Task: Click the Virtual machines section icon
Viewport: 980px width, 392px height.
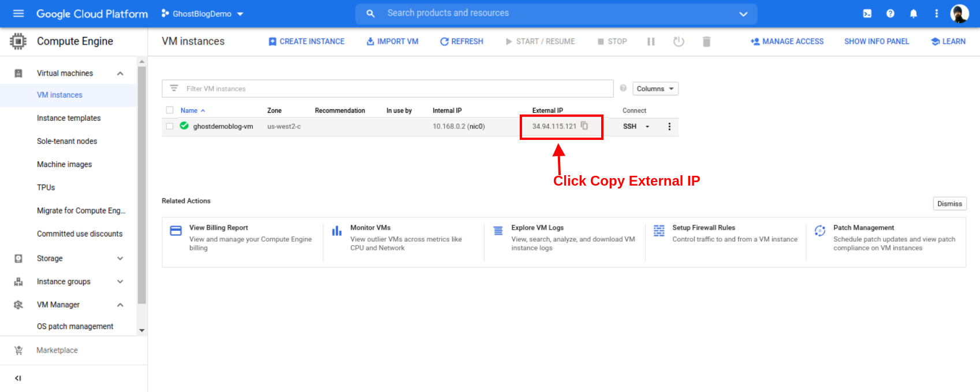Action: 18,73
